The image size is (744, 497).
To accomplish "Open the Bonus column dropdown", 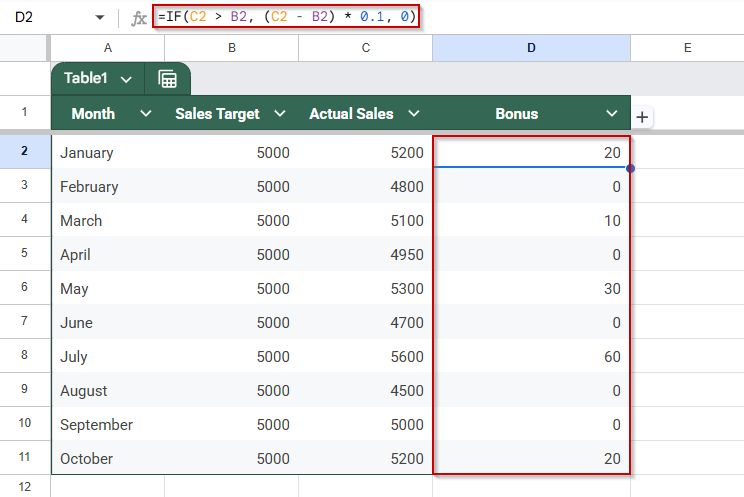I will click(612, 113).
